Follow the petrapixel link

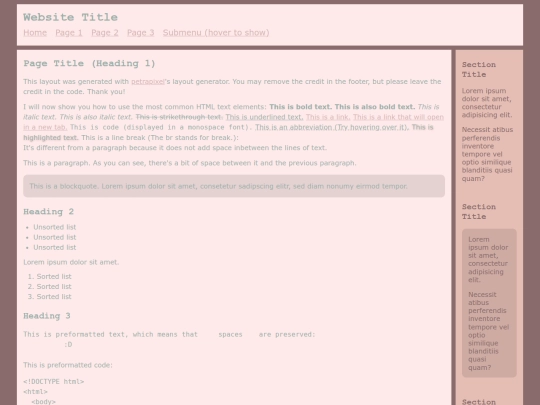[148, 82]
